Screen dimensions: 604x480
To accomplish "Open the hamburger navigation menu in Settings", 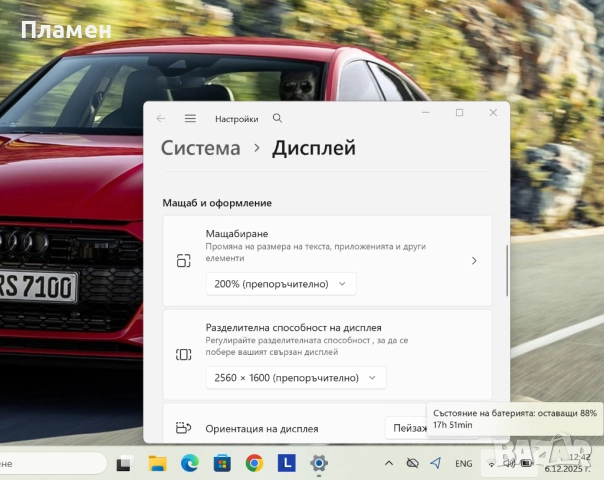I will click(190, 118).
